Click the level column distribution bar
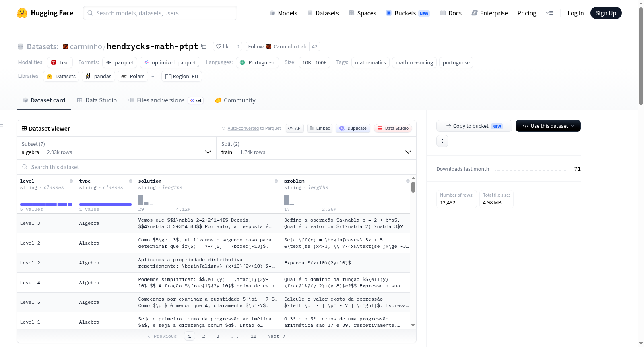This screenshot has height=347, width=644. 46,204
